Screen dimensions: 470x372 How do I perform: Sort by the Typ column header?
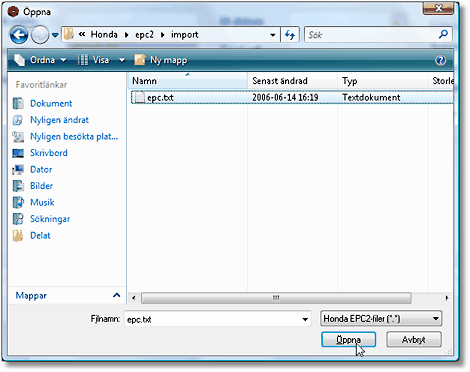pyautogui.click(x=383, y=81)
